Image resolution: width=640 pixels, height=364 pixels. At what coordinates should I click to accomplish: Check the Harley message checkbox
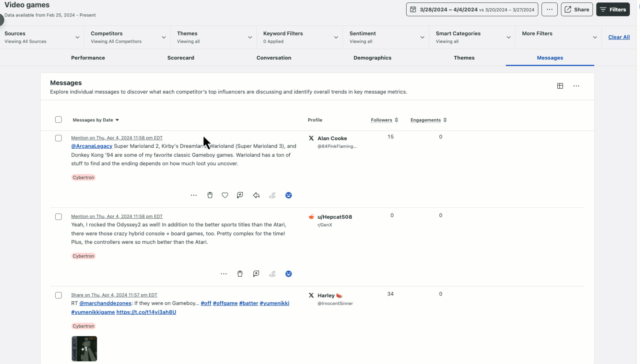(x=58, y=296)
